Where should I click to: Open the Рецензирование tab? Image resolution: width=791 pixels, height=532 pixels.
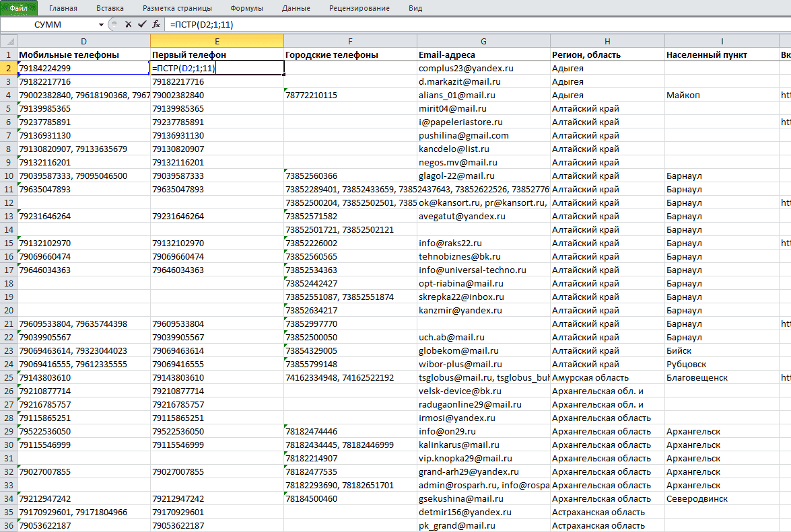359,8
